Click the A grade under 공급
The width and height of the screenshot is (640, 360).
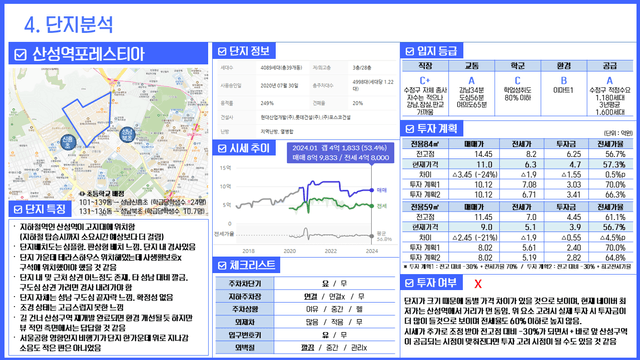610,81
